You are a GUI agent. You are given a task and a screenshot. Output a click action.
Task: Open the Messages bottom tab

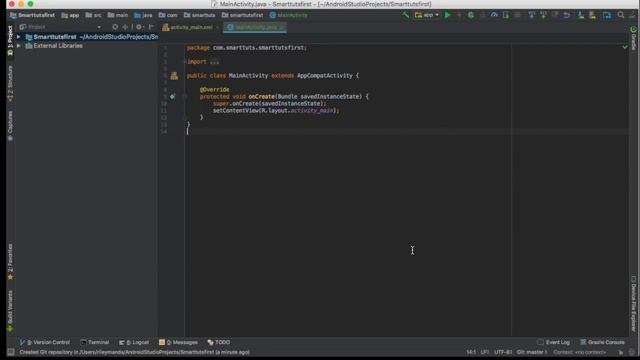(178, 342)
